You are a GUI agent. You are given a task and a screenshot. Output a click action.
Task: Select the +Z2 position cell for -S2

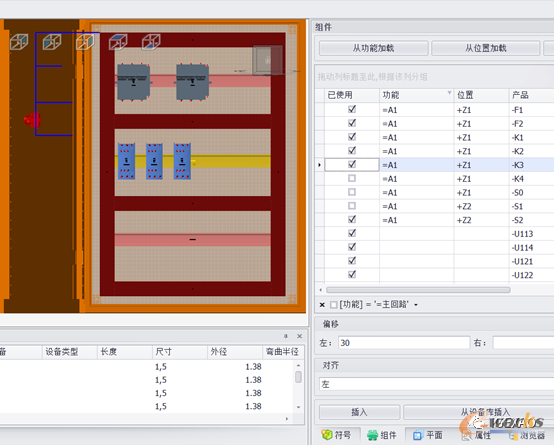click(482, 220)
